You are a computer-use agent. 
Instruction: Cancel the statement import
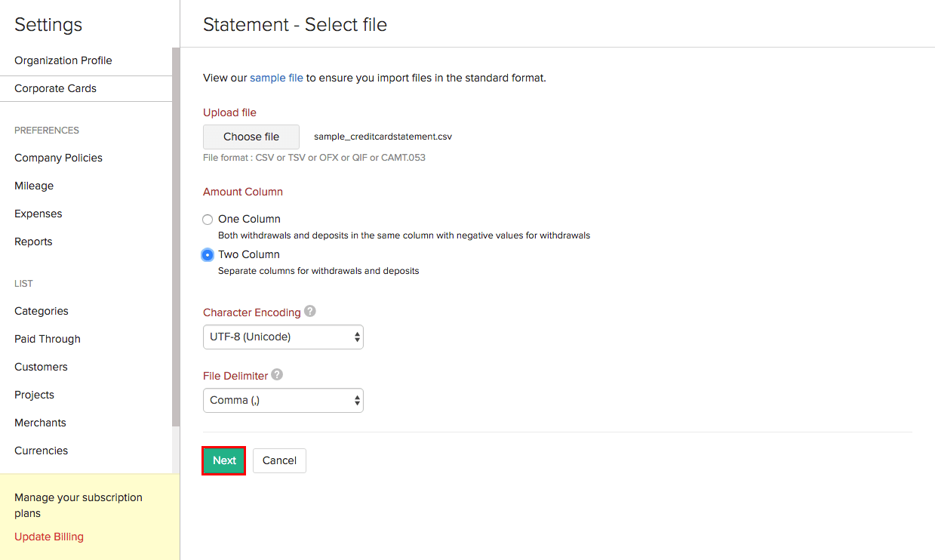coord(279,460)
